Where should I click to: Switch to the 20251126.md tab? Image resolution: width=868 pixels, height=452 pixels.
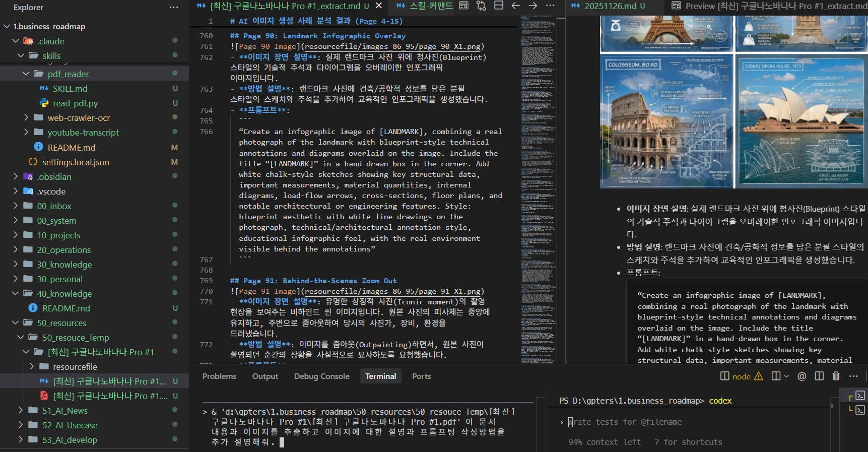click(609, 6)
